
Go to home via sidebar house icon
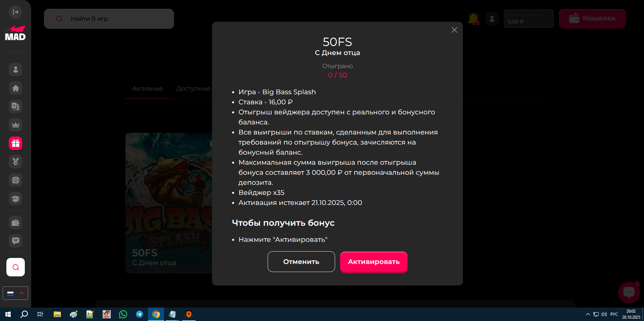(15, 88)
